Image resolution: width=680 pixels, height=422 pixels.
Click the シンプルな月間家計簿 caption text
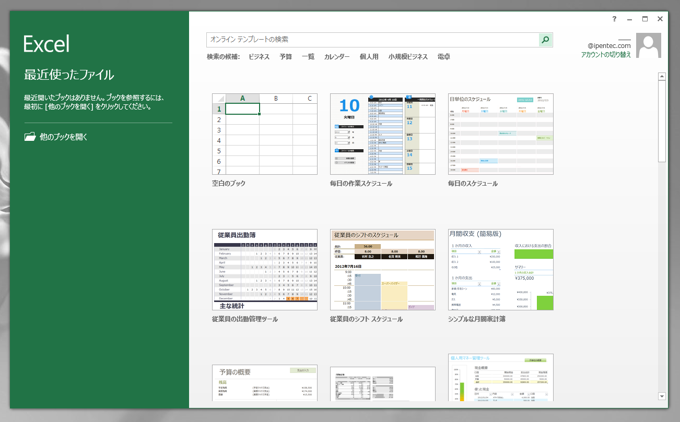(477, 319)
